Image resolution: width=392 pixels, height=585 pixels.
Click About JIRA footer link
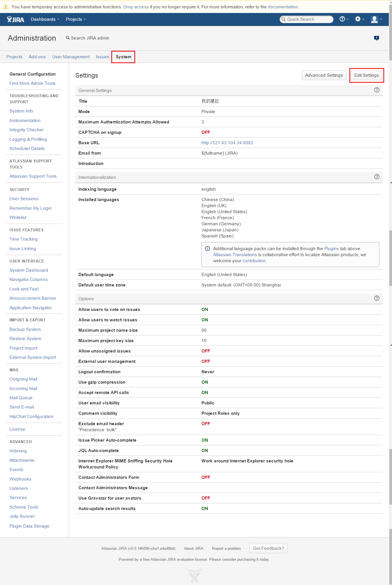point(194,549)
